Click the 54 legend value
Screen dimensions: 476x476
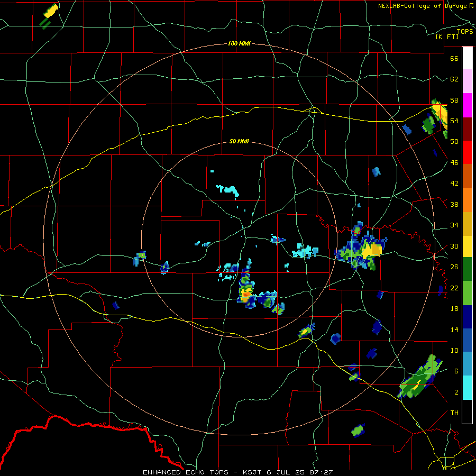tap(454, 121)
